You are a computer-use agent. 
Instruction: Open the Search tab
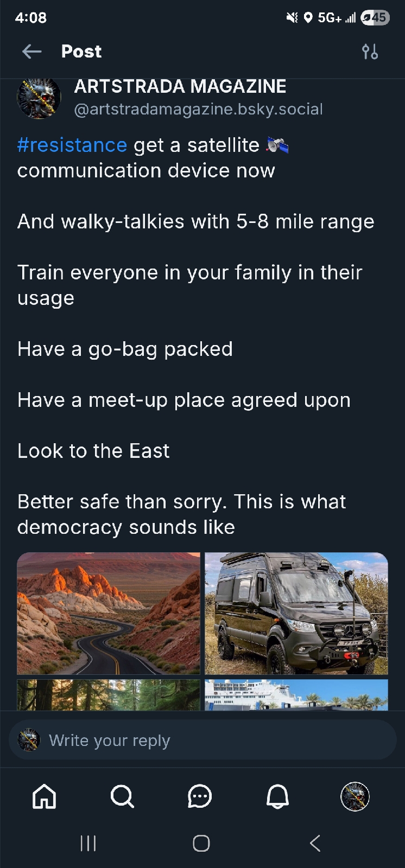click(122, 796)
